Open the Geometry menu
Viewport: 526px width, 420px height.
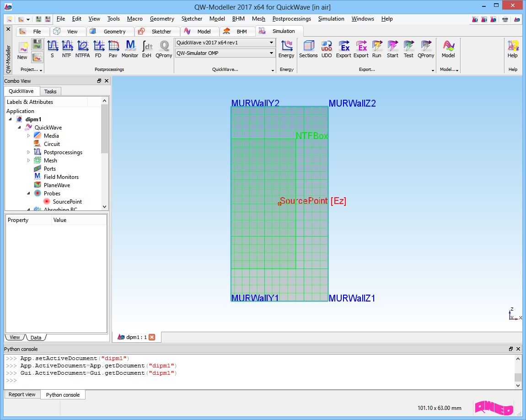pyautogui.click(x=162, y=19)
